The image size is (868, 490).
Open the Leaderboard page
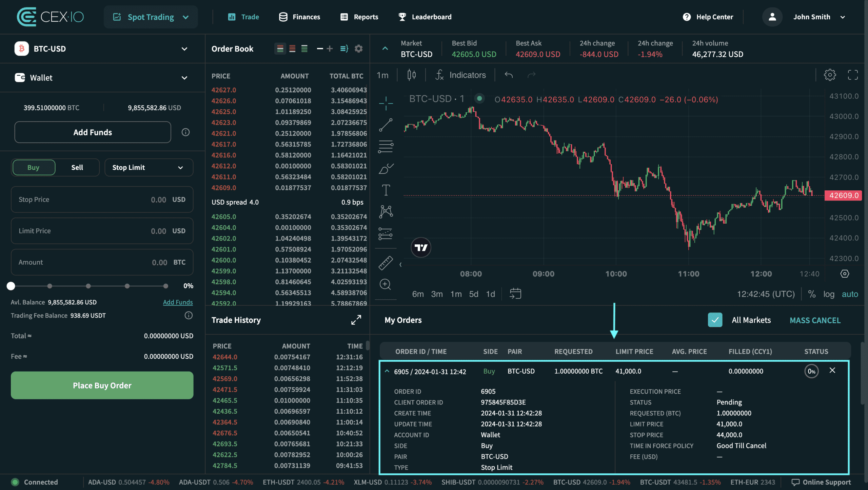click(x=425, y=17)
